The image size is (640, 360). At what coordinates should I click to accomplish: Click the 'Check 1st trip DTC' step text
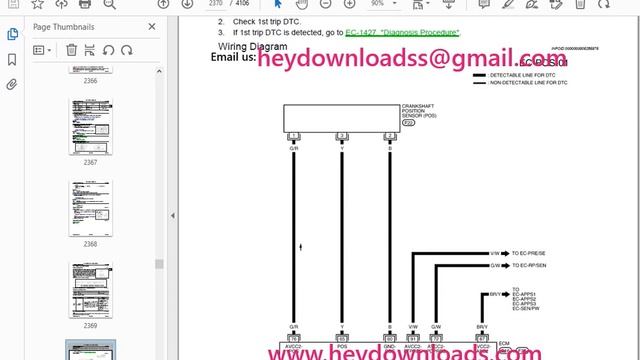(x=266, y=22)
